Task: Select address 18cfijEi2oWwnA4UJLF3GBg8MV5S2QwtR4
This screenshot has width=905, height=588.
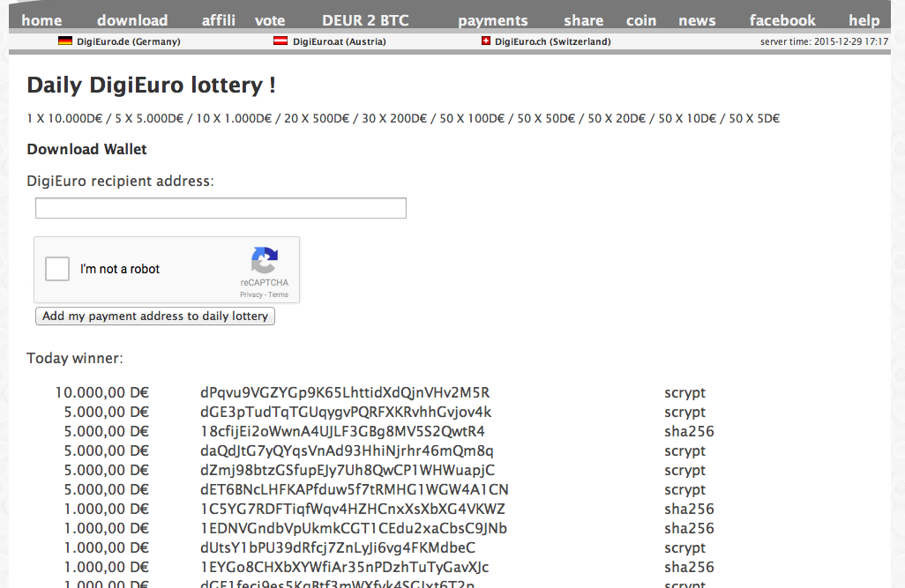Action: (342, 432)
